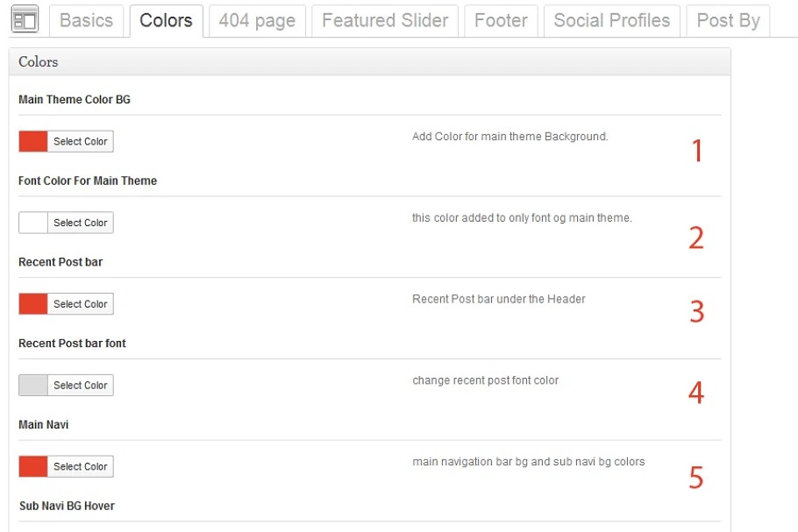Select the Footer tab
The width and height of the screenshot is (798, 532).
[501, 20]
